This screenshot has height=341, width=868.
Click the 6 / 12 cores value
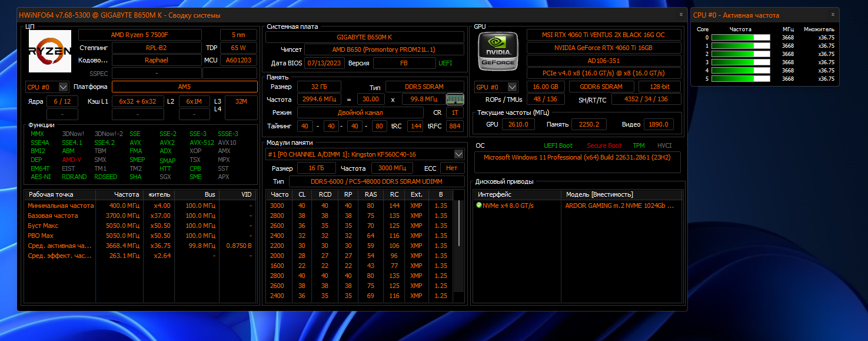(62, 101)
